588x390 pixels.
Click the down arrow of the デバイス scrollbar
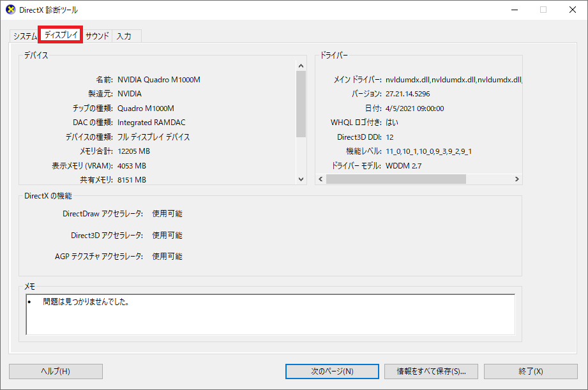point(301,180)
